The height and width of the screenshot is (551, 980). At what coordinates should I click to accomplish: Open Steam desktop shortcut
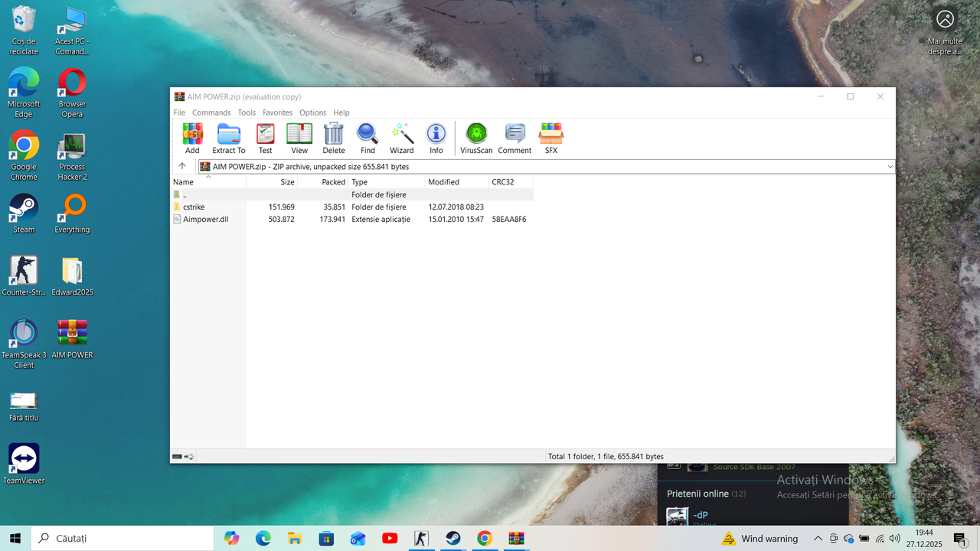(x=24, y=214)
